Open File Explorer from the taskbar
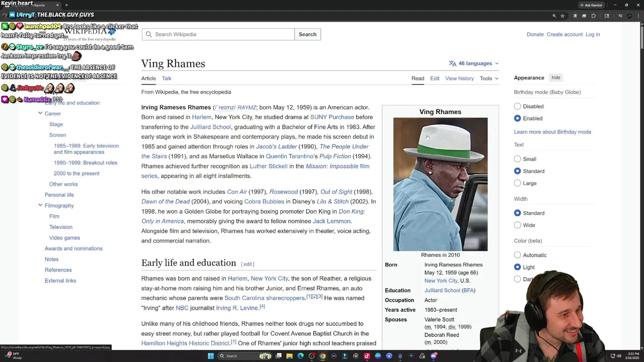This screenshot has height=362, width=644. 289,356
